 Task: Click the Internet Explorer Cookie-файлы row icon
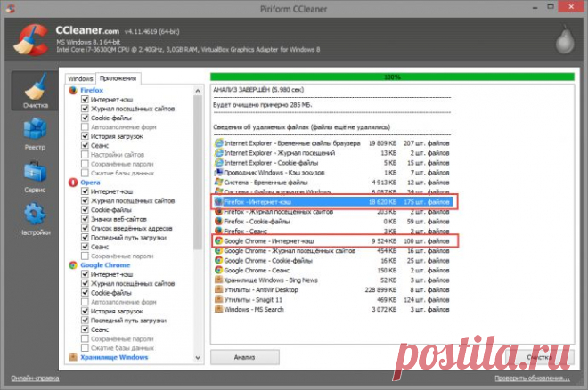pos(218,163)
